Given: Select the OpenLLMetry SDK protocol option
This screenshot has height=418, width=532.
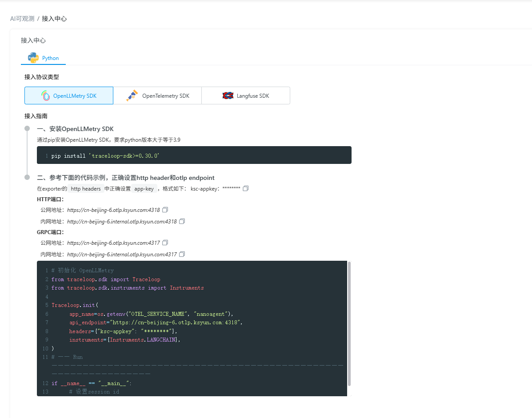Looking at the screenshot, I should (x=69, y=96).
